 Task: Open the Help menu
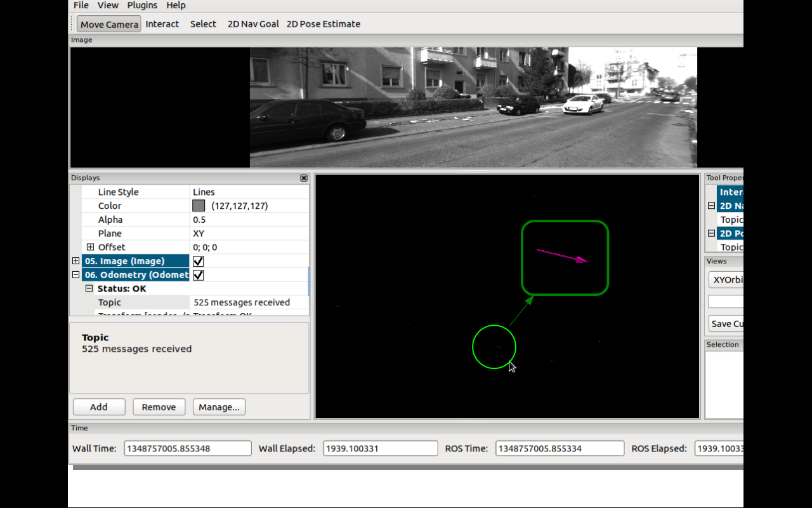[176, 5]
